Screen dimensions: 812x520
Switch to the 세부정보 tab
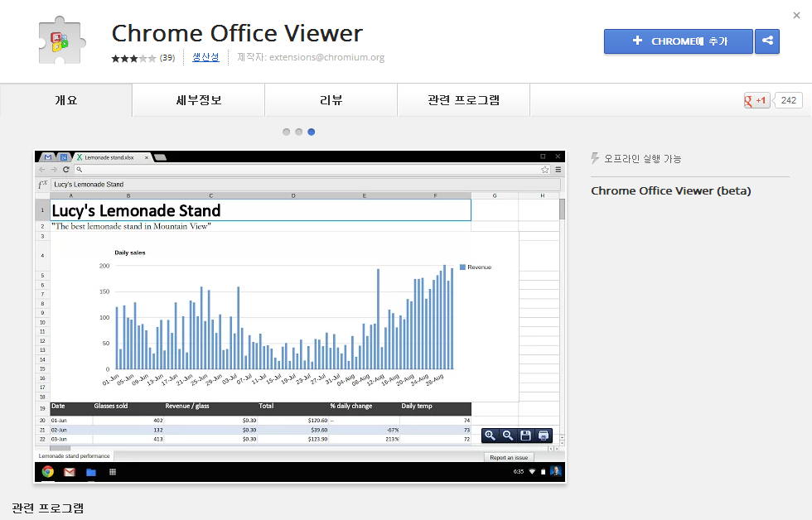pos(199,100)
